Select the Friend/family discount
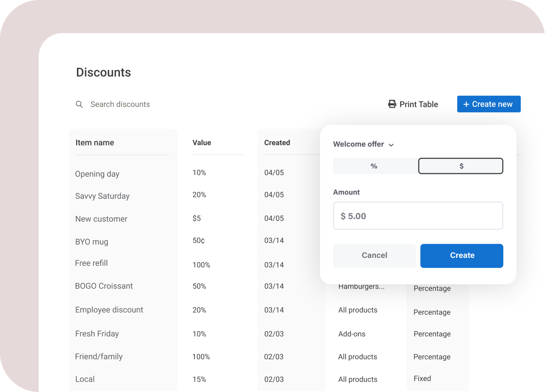 click(x=99, y=357)
